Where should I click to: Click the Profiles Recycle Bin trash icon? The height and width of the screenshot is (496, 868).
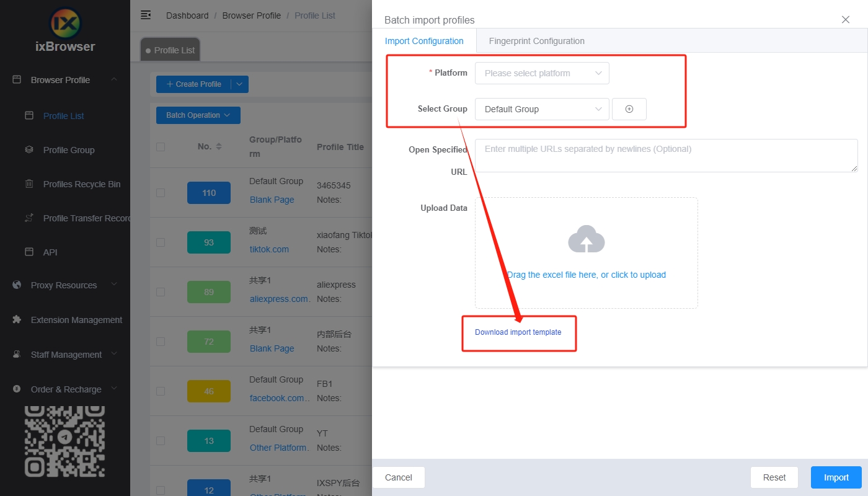click(29, 184)
